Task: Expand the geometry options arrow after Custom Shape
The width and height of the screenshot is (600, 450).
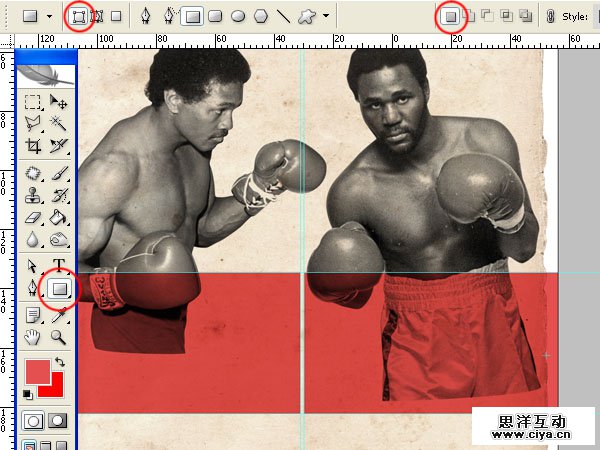Action: pyautogui.click(x=328, y=16)
